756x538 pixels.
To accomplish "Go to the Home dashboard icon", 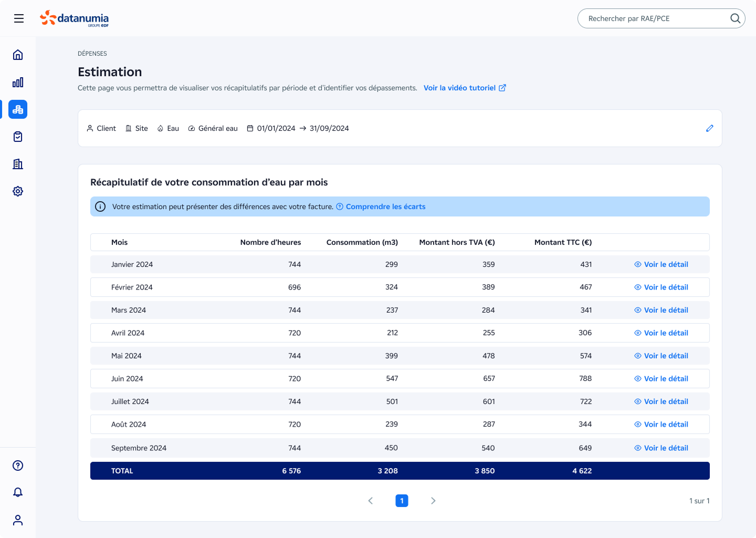I will point(18,55).
